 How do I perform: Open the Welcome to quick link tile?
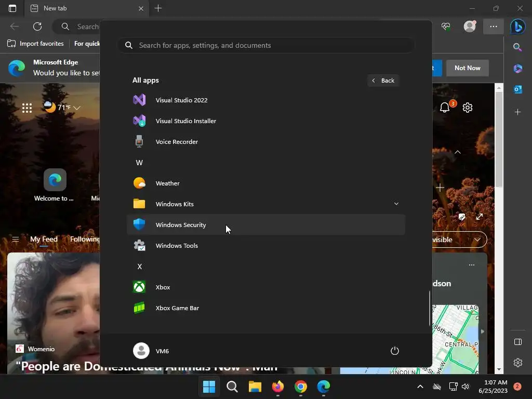click(x=55, y=185)
